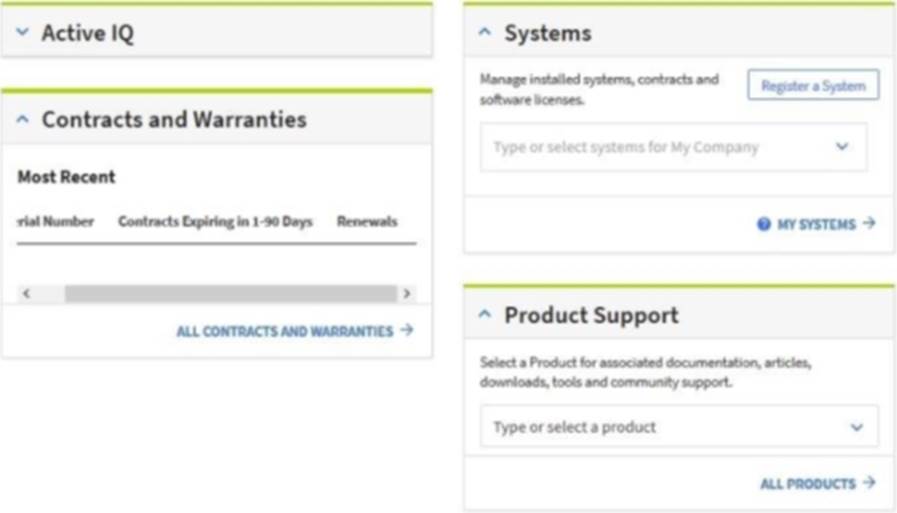
Task: Click arrow icon after All Contracts and Warranties
Action: click(x=406, y=330)
